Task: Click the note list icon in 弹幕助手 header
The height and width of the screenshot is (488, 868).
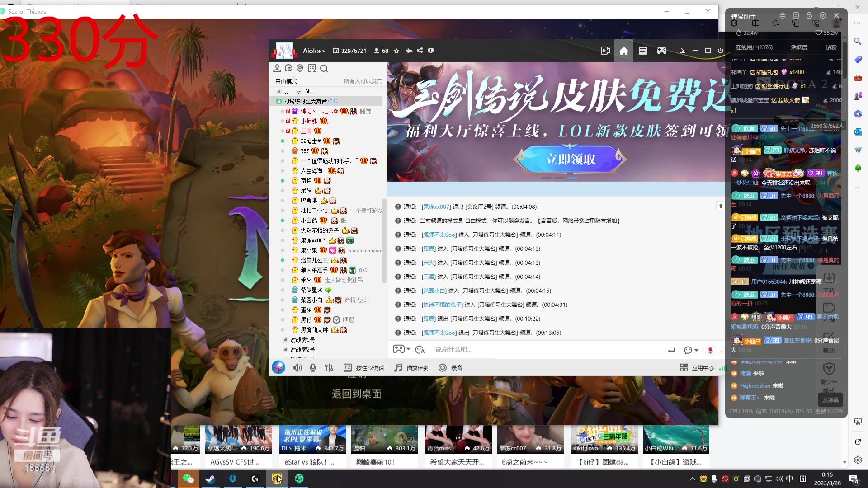Action: pyautogui.click(x=796, y=15)
